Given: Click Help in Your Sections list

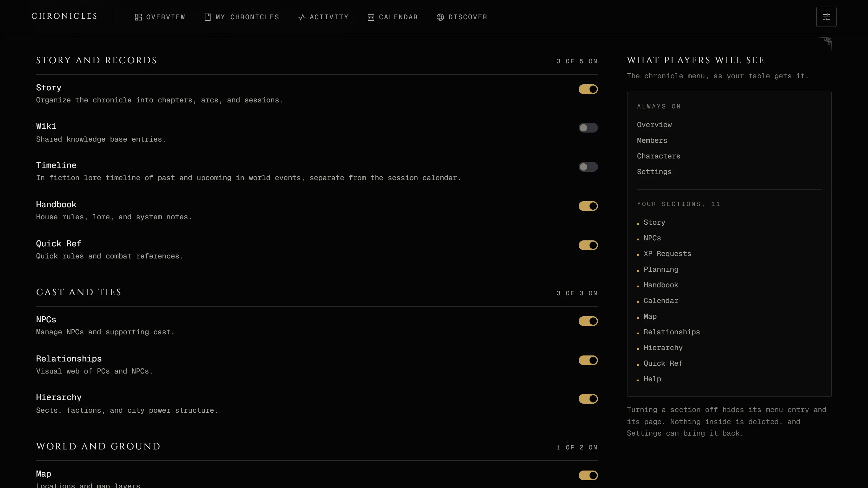Looking at the screenshot, I should 652,379.
